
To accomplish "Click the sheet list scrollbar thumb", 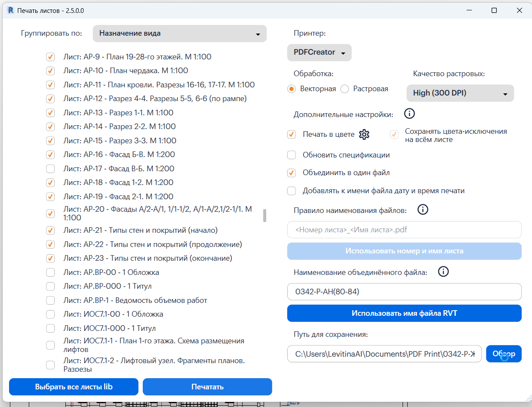I will [265, 216].
